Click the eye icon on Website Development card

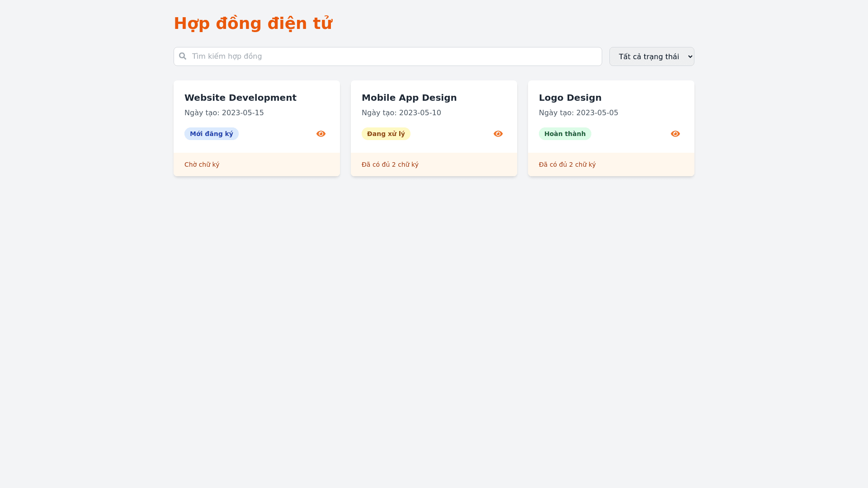(321, 134)
